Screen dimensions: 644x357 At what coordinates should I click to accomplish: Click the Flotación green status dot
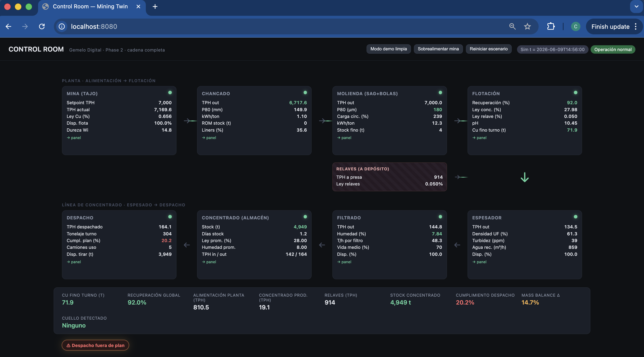[576, 93]
